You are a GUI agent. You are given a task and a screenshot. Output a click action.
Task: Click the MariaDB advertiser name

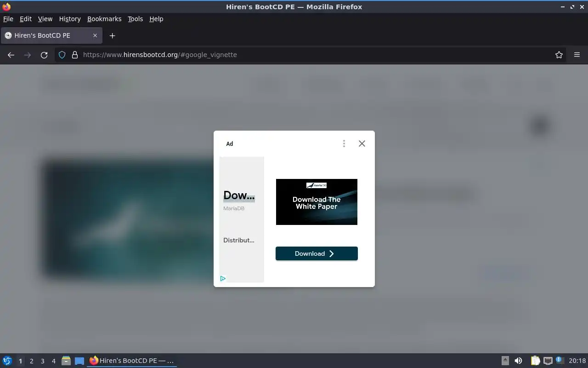pyautogui.click(x=234, y=208)
